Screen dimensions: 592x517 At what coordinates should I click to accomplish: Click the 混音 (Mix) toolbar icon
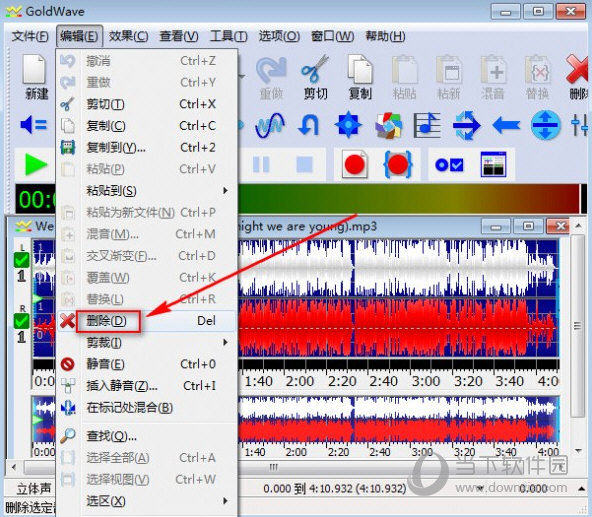493,77
